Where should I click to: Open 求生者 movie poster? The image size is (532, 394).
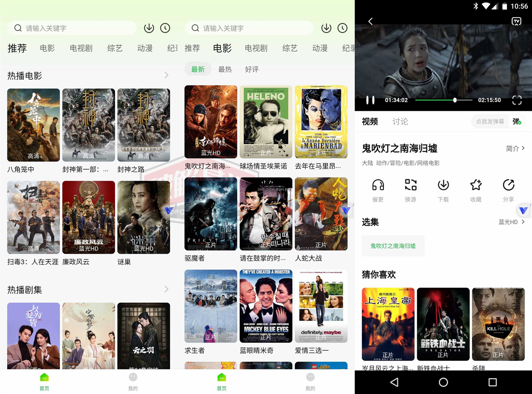click(x=211, y=306)
